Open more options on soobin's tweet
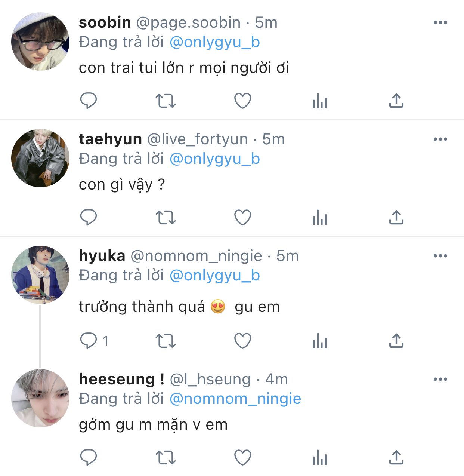This screenshot has width=464, height=476. pos(440,22)
